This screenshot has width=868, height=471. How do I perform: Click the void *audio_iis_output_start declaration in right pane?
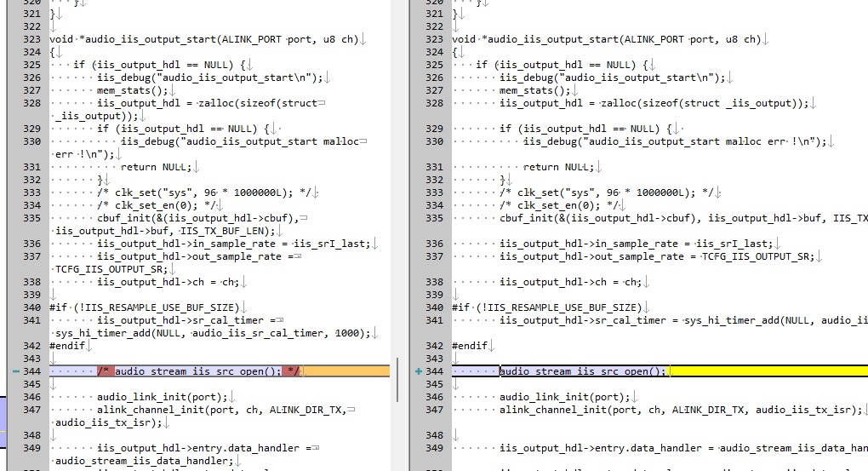tap(607, 39)
